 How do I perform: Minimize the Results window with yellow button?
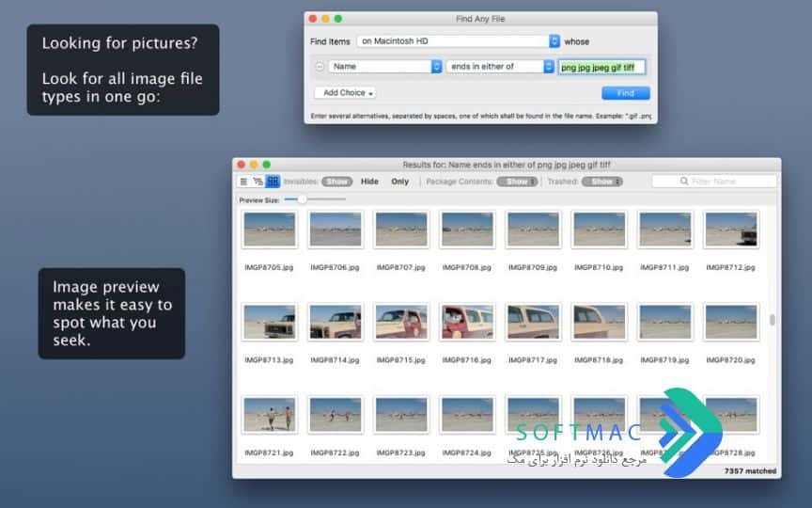(x=254, y=165)
